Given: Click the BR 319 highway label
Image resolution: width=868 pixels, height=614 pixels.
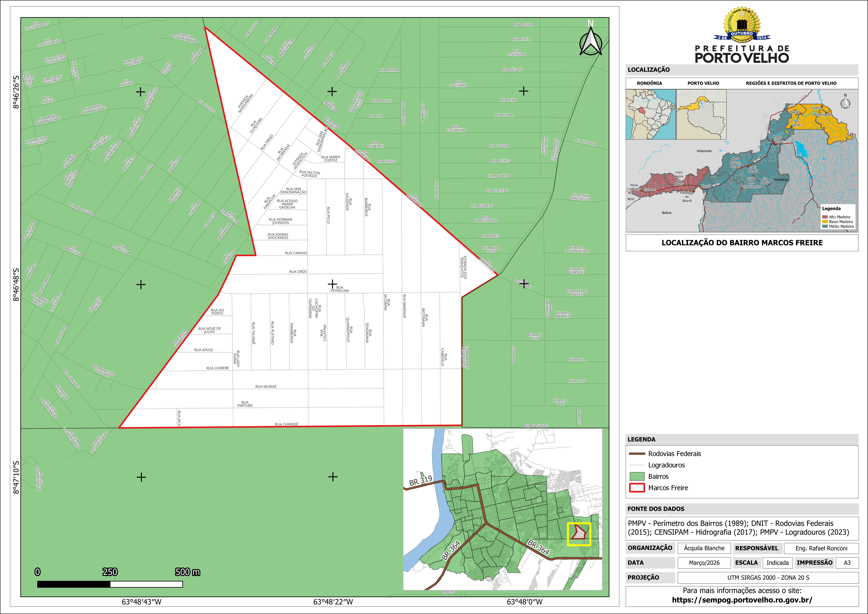Looking at the screenshot, I should (x=420, y=480).
